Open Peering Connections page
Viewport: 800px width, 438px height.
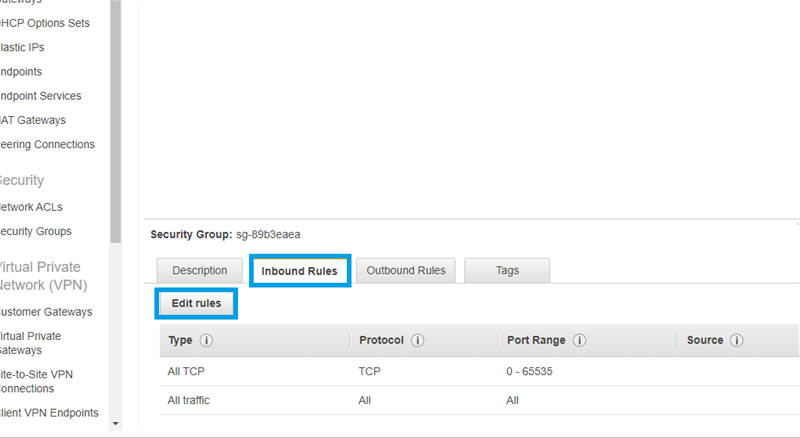[47, 144]
